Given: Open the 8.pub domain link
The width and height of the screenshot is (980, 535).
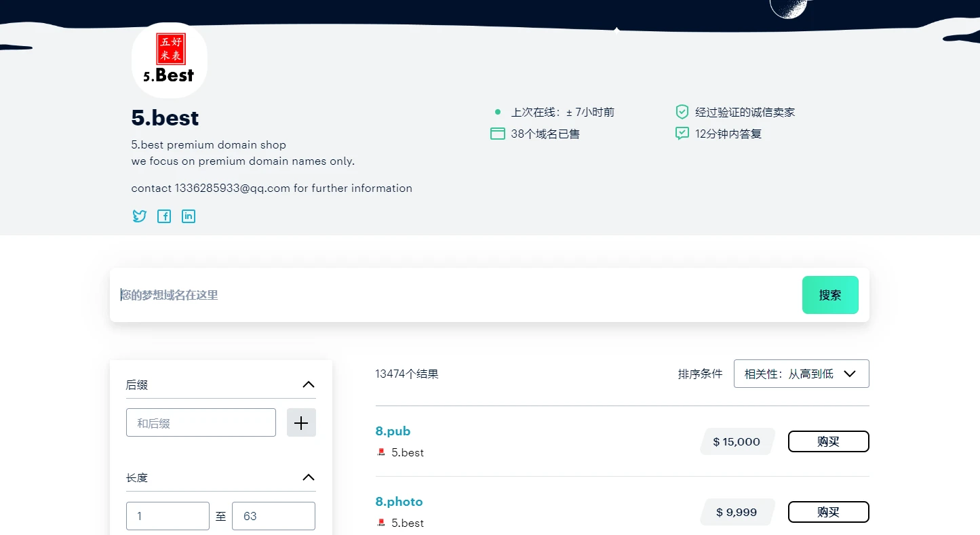Looking at the screenshot, I should coord(393,431).
